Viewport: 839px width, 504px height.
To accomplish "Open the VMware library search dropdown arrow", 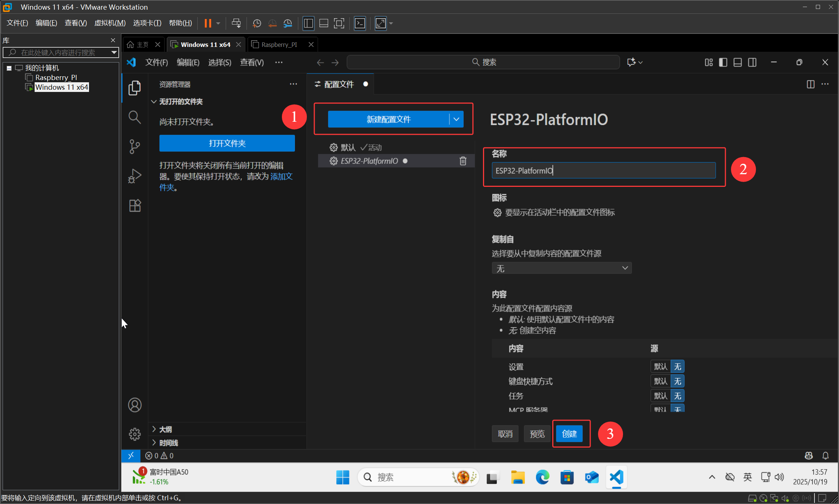I will point(114,52).
